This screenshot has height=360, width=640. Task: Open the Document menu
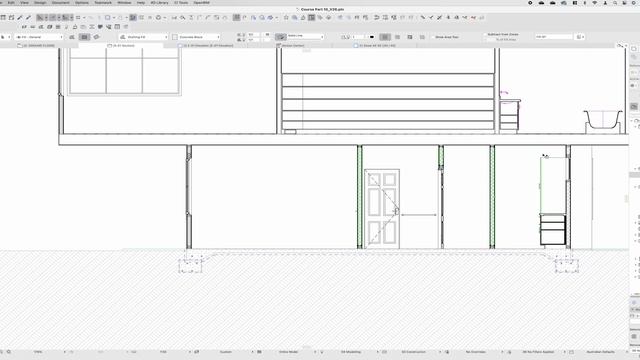(60, 3)
